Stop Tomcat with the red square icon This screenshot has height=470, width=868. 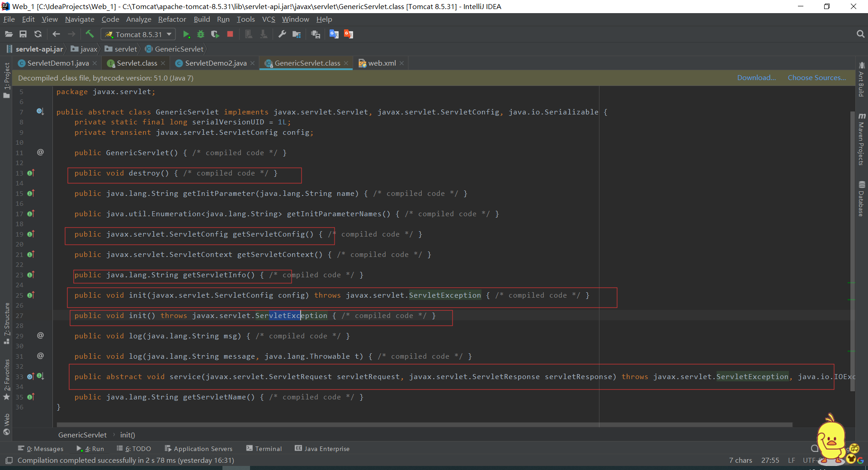click(230, 34)
